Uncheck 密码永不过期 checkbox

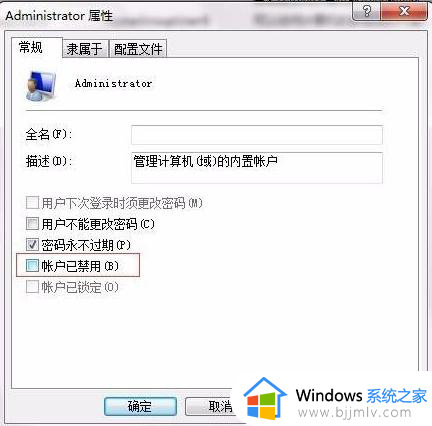(x=32, y=245)
